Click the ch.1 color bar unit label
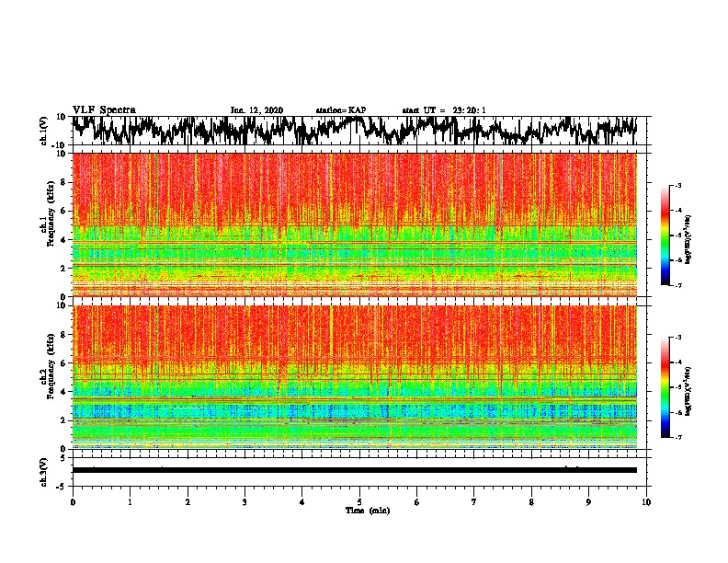The height and width of the screenshot is (563, 728). [688, 239]
